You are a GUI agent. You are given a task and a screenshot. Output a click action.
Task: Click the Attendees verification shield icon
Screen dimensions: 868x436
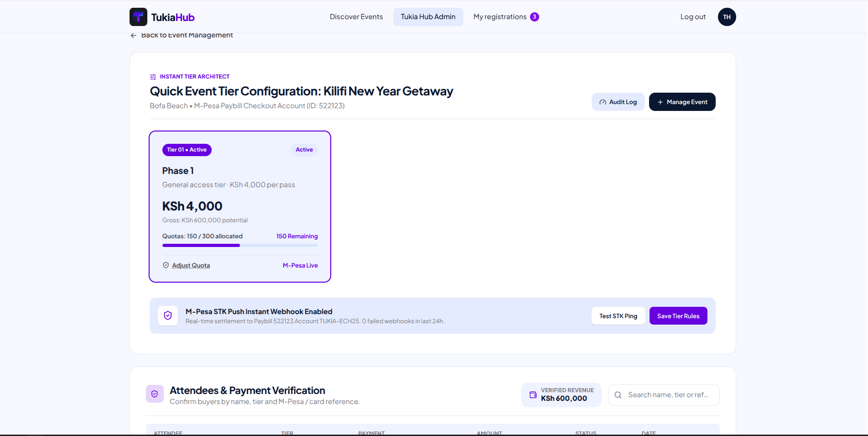[x=155, y=394]
